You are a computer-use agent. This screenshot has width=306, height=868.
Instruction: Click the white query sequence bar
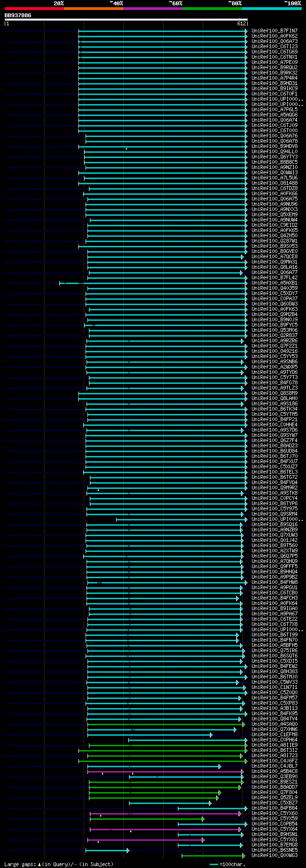point(126,20)
